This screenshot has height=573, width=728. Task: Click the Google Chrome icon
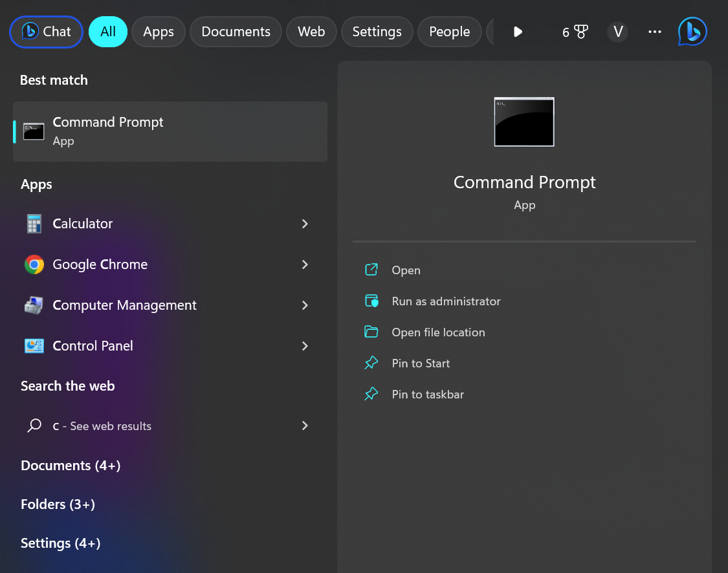pyautogui.click(x=34, y=265)
